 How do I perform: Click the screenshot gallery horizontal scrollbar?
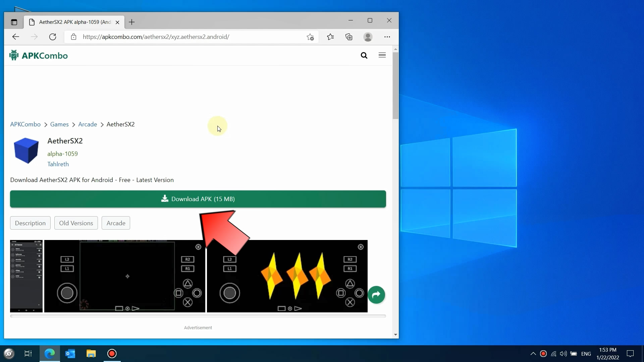coord(198,316)
